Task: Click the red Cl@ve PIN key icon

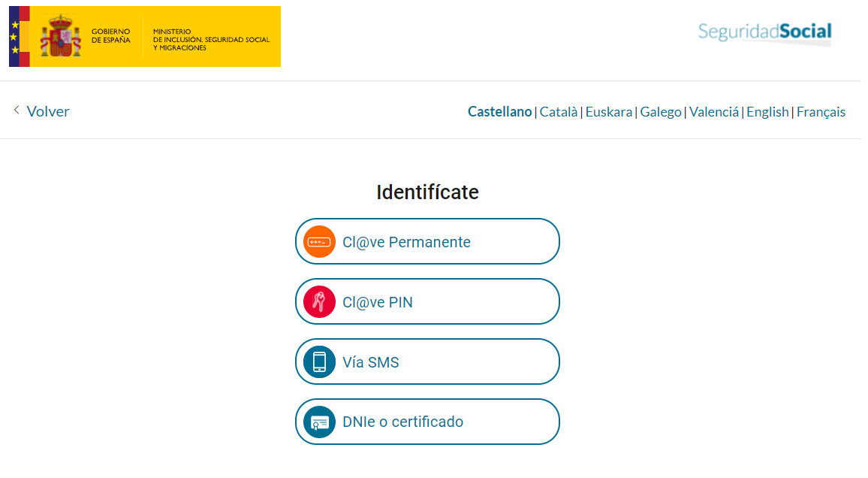Action: click(x=319, y=302)
